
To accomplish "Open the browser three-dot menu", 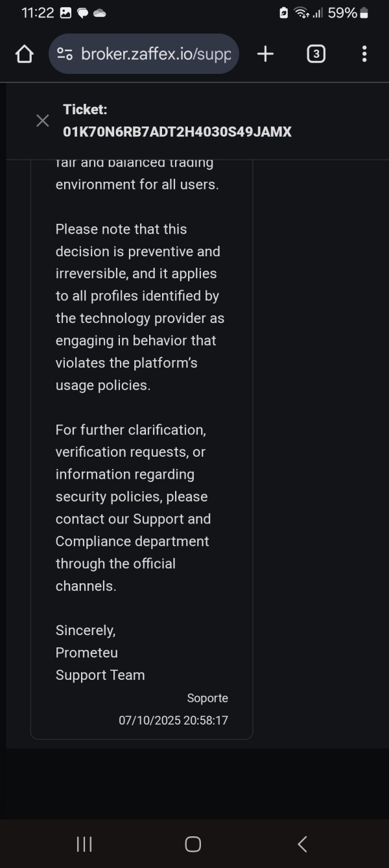I will click(x=364, y=54).
